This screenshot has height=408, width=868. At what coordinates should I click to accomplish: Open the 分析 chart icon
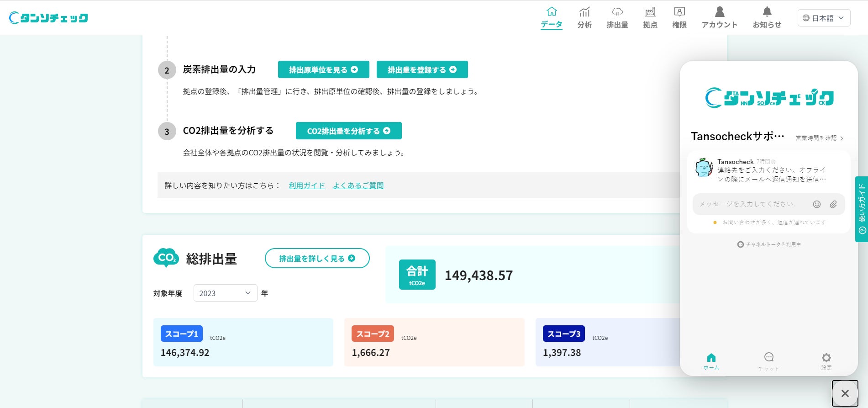(x=584, y=11)
